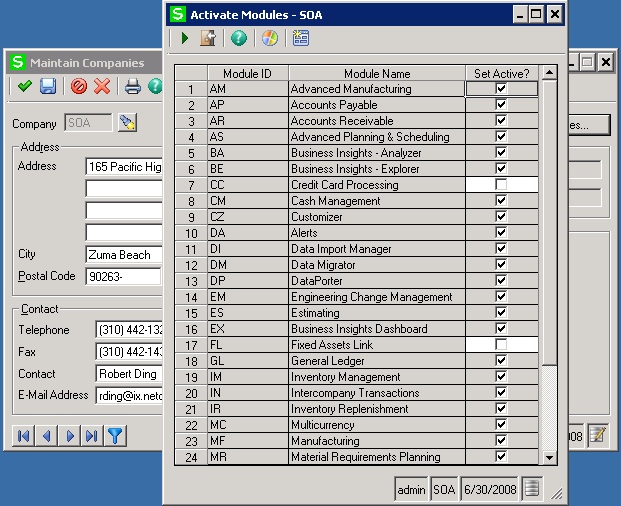Click the Sage icon in Activate Modules title bar
Screen dimensions: 621x506
click(178, 14)
